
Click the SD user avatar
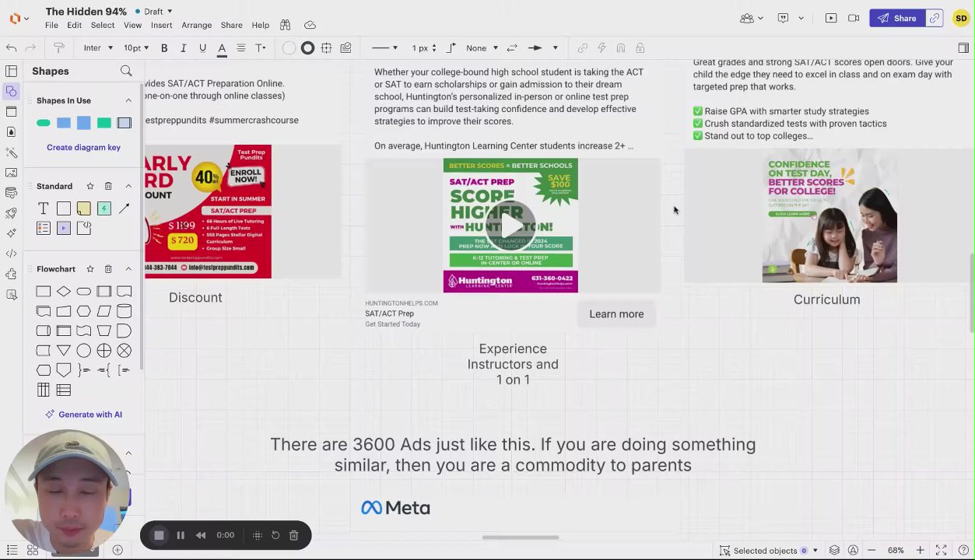961,18
